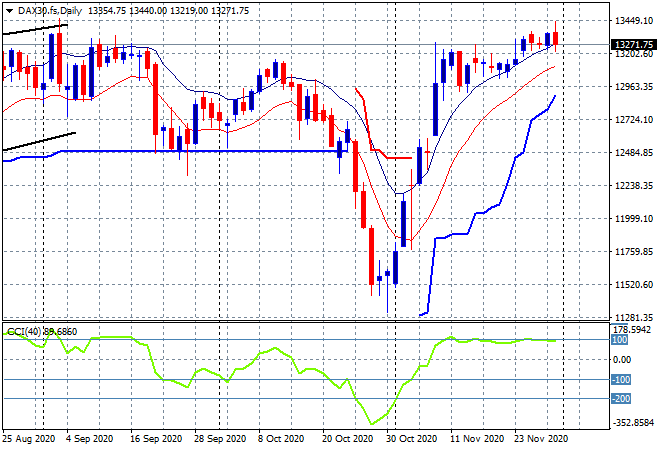Select the CCI -100 level label

pos(621,380)
